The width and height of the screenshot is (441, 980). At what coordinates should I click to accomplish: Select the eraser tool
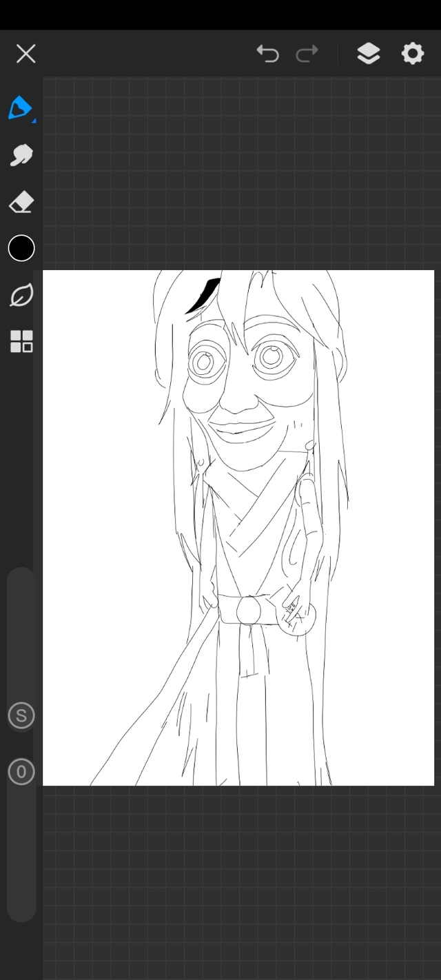(x=21, y=202)
